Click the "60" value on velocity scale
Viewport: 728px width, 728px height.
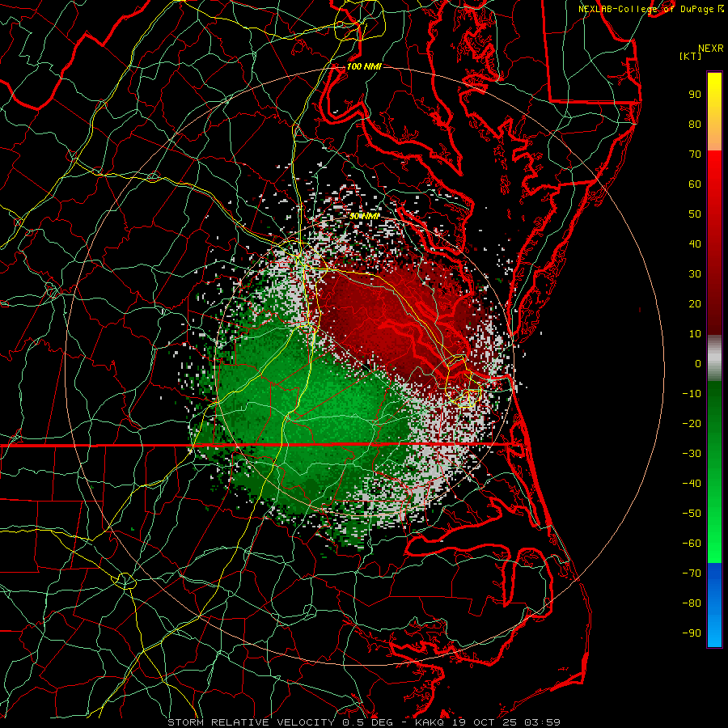coord(695,184)
